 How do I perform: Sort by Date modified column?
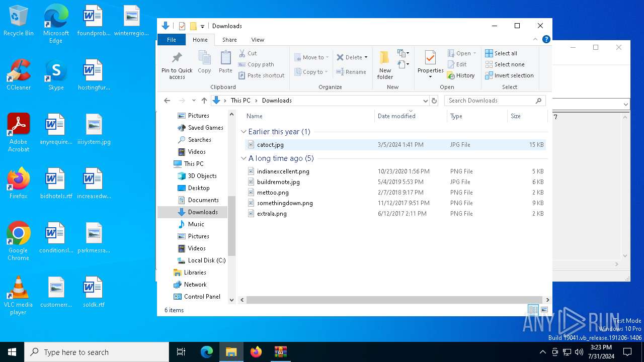[x=411, y=116]
